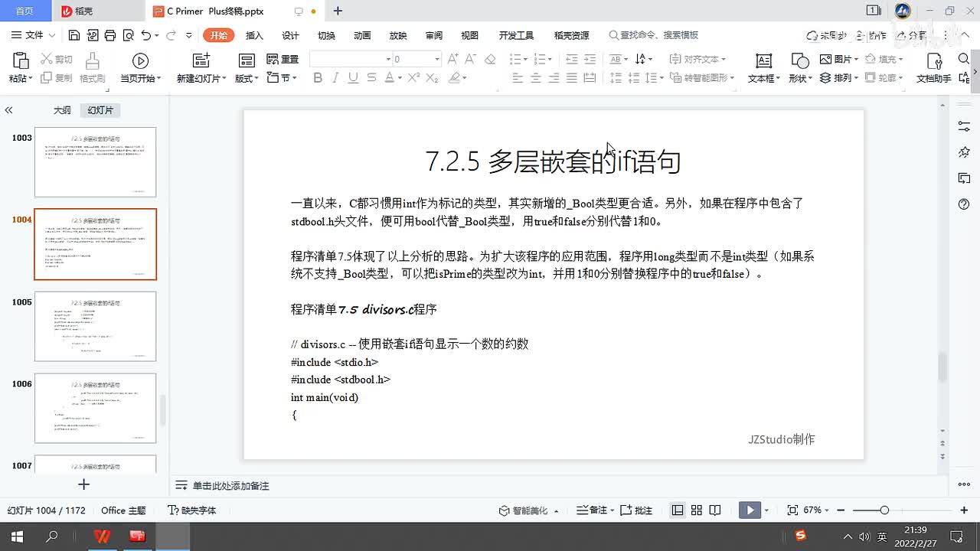This screenshot has height=551, width=980.
Task: Toggle Underline formatting
Action: 353,78
